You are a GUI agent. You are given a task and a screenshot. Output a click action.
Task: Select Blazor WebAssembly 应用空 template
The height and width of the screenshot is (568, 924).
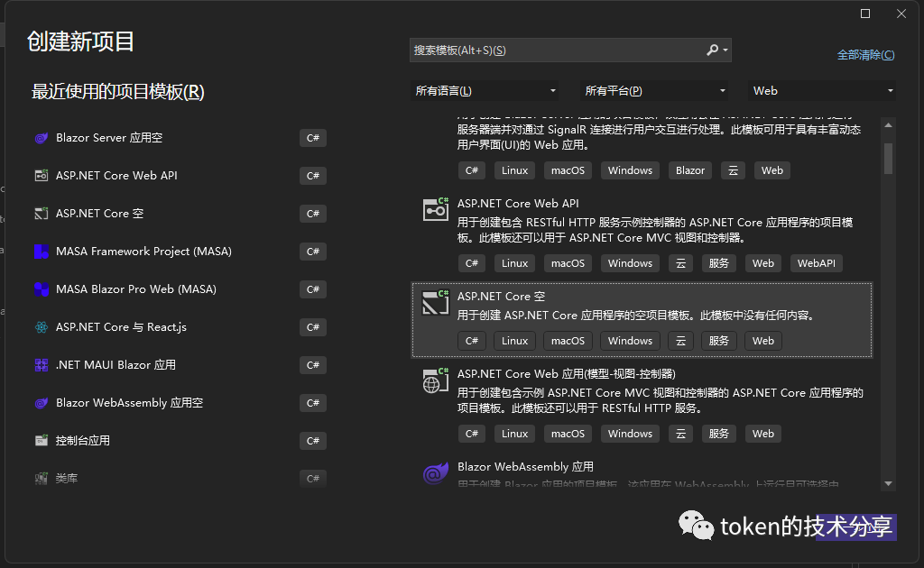[180, 403]
